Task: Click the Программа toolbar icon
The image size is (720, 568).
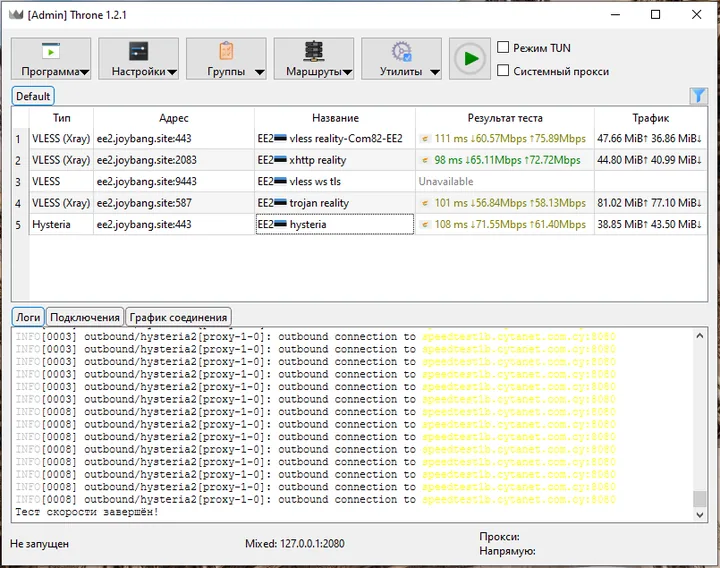Action: pyautogui.click(x=51, y=51)
